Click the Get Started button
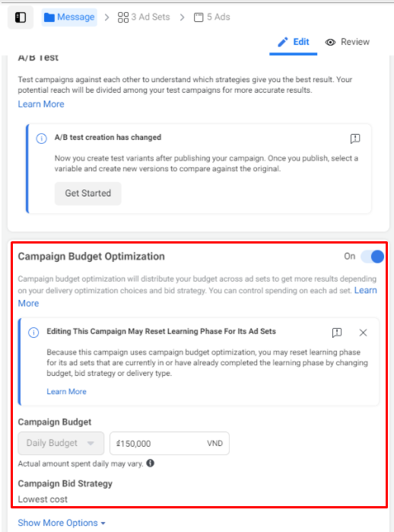Image resolution: width=394 pixels, height=532 pixels. (x=87, y=193)
